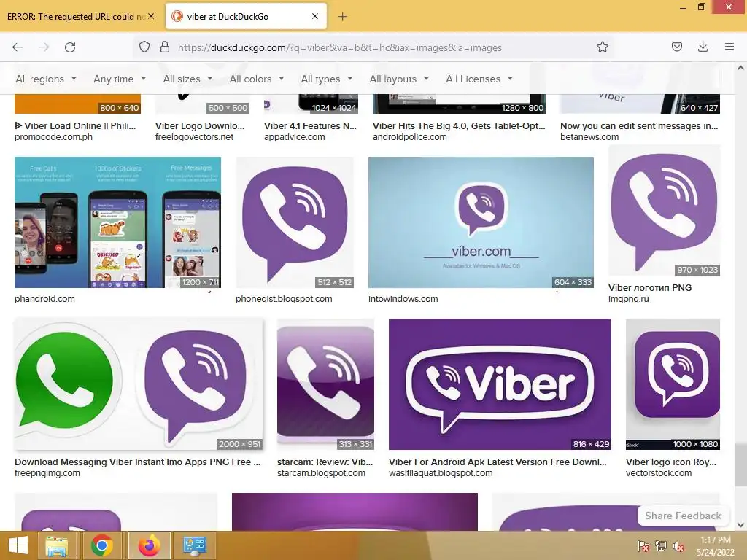
Task: Open the 1000 × 1080 Viber app icon image
Action: tap(673, 384)
